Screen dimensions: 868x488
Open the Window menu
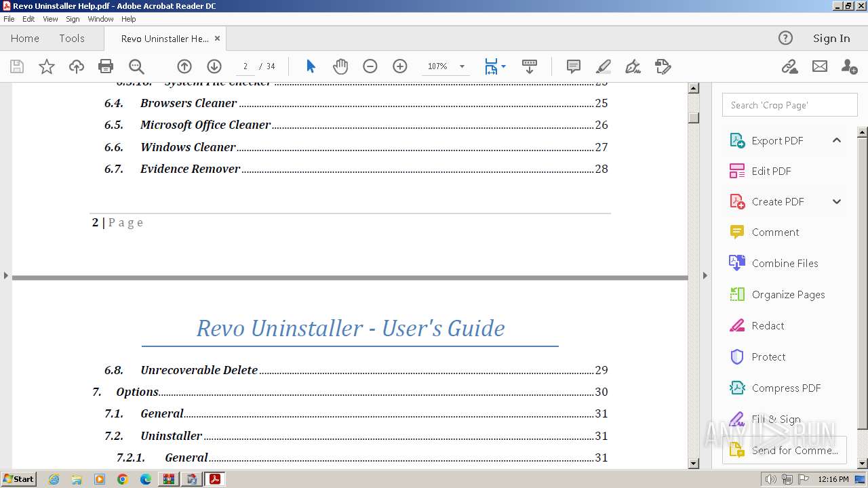[100, 19]
